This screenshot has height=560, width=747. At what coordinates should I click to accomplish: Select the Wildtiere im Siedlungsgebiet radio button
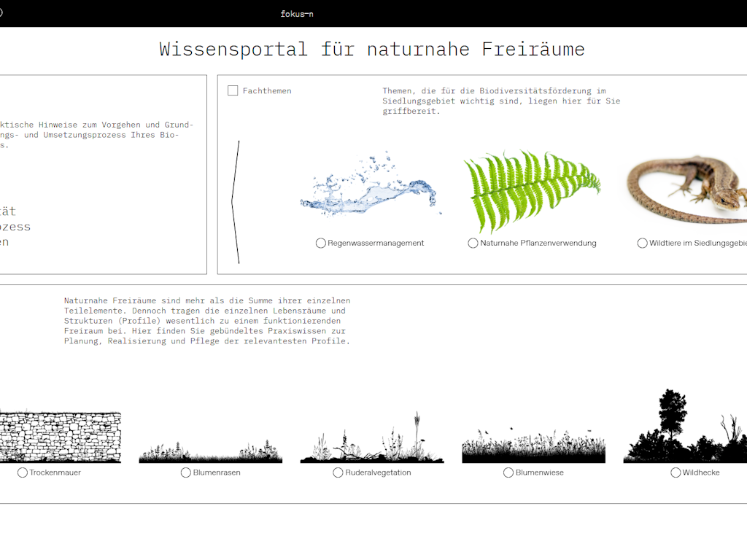pos(642,244)
